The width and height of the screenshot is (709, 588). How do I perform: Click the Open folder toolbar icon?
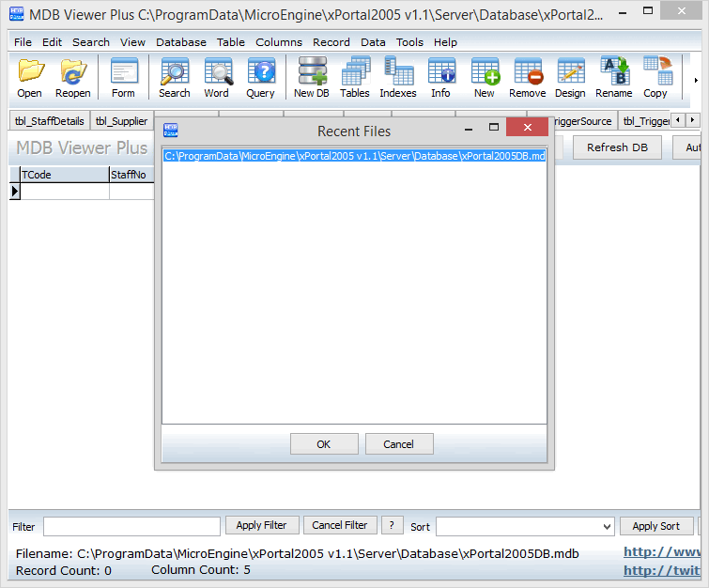coord(30,77)
